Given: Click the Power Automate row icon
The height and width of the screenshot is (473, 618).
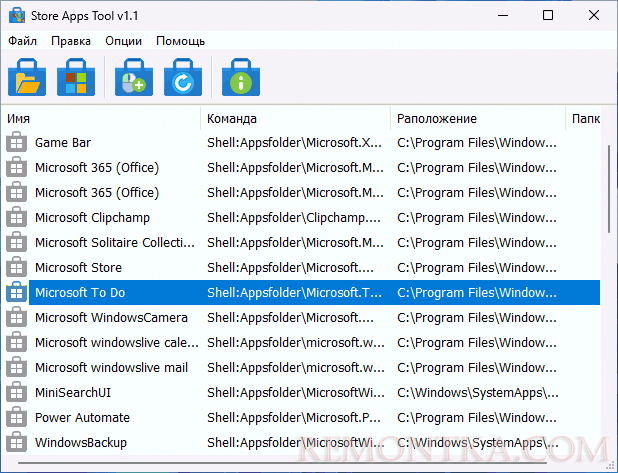Looking at the screenshot, I should 17,417.
